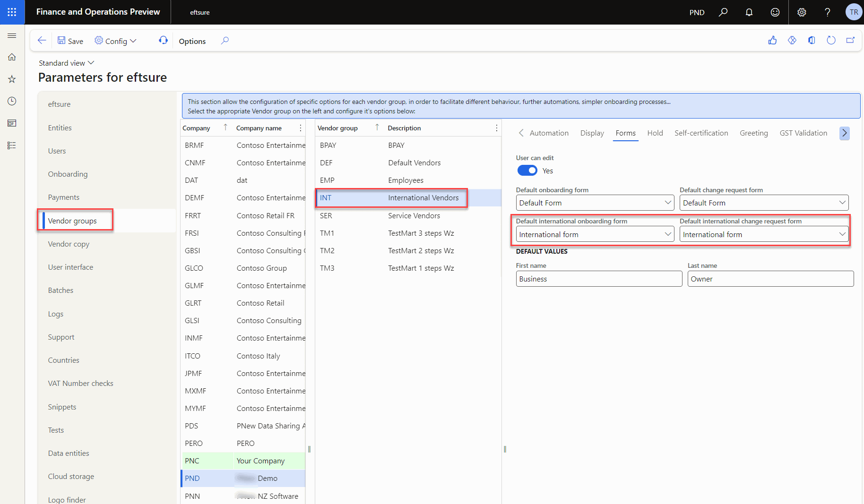
Task: Click the Last name field
Action: click(770, 279)
